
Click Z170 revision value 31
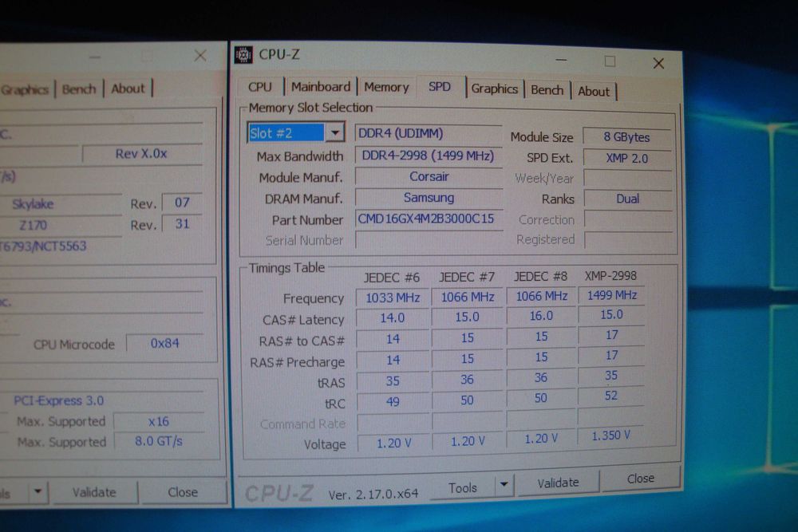[182, 224]
